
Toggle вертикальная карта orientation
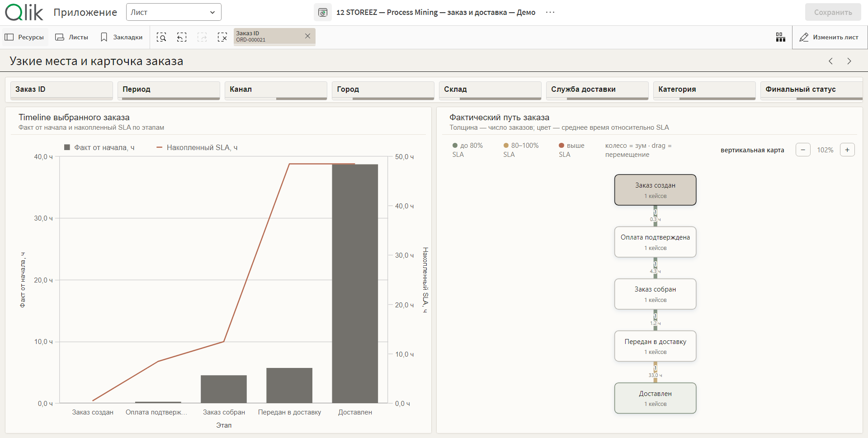pos(752,150)
